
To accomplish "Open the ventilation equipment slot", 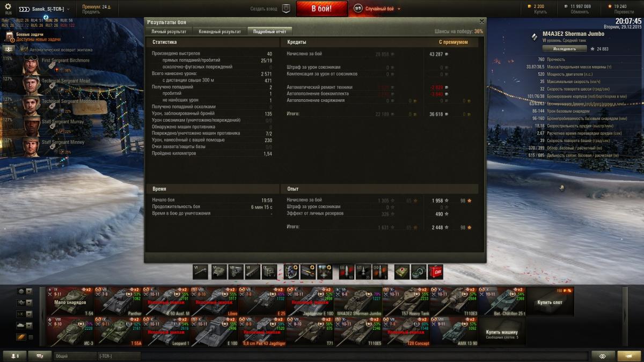I will click(x=291, y=272).
